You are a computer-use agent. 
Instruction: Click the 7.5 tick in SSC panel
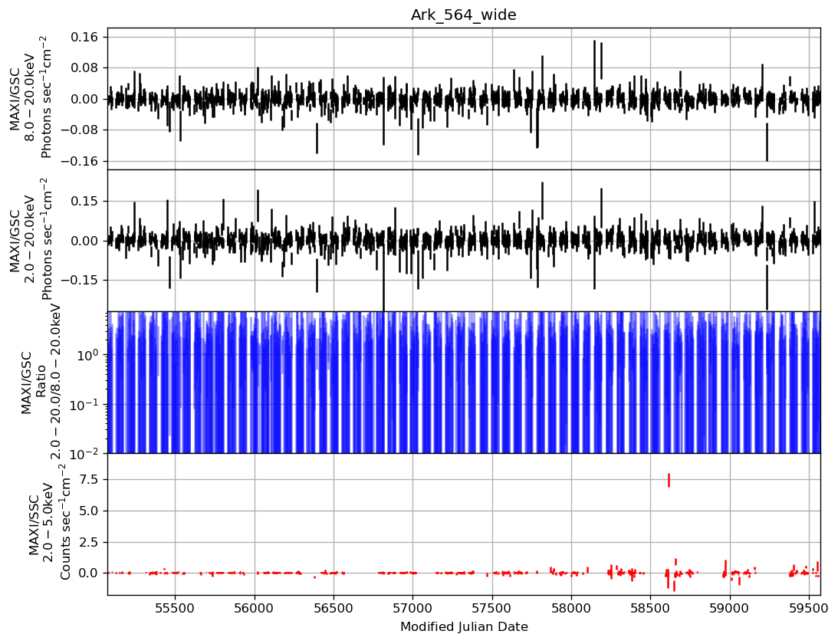coord(89,479)
